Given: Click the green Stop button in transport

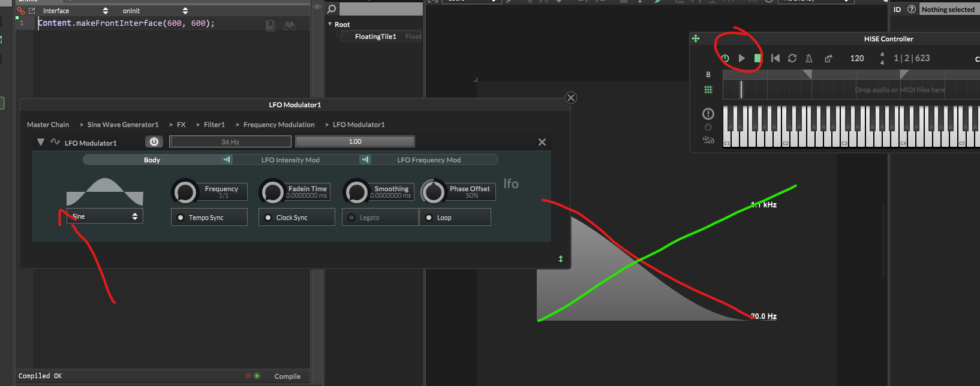Looking at the screenshot, I should point(757,58).
